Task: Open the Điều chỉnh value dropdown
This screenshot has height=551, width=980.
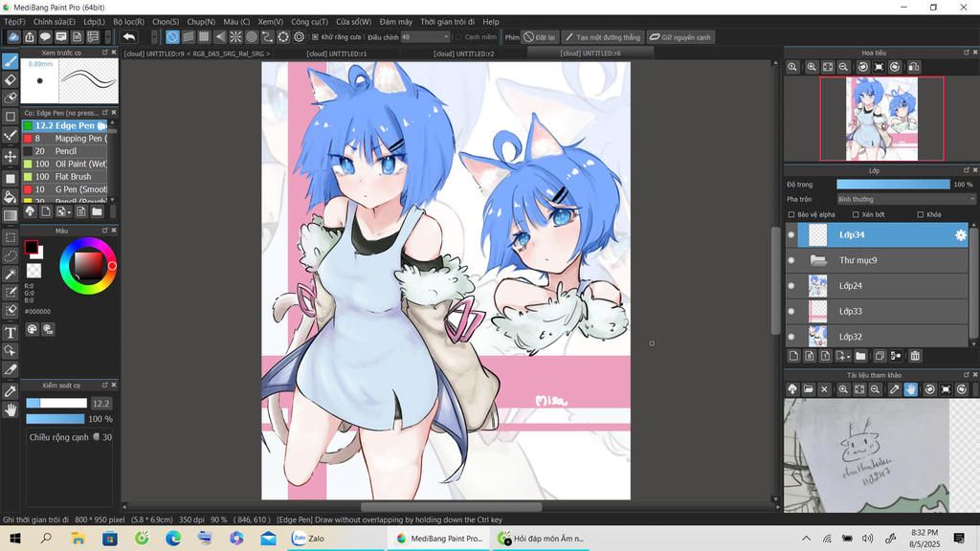Action: pos(425,37)
